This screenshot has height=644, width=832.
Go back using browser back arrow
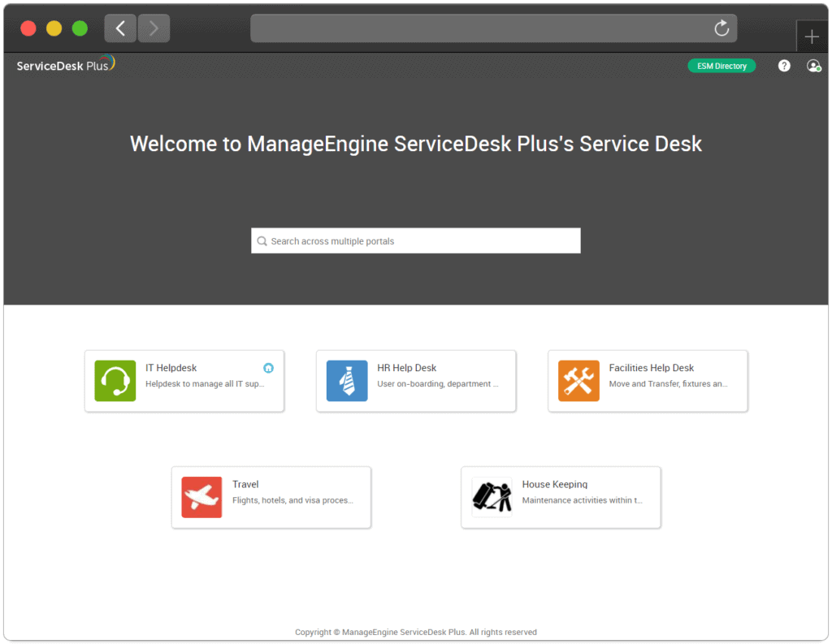pyautogui.click(x=120, y=28)
